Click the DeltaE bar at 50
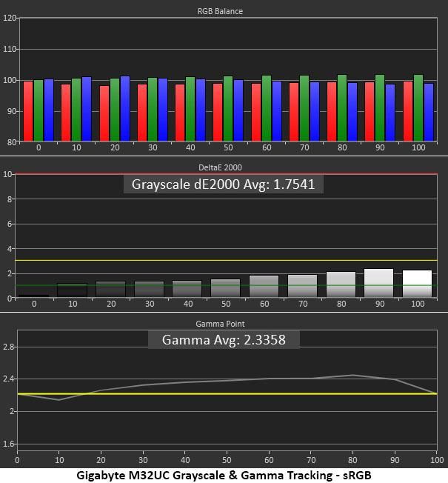Screen dimensions: 448x483 225,288
